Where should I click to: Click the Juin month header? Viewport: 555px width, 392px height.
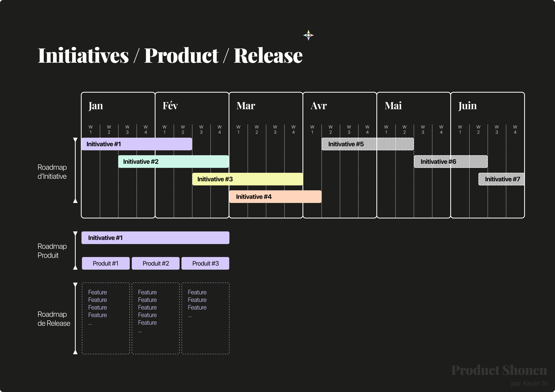[x=468, y=106]
